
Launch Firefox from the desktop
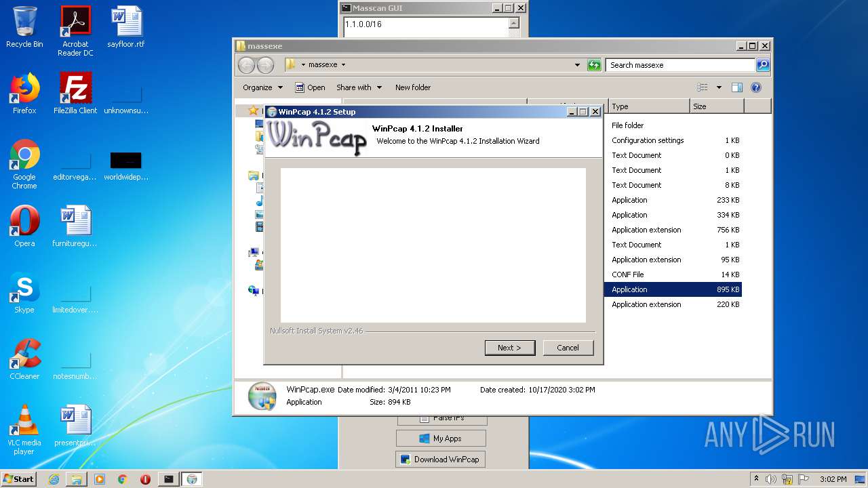point(24,94)
